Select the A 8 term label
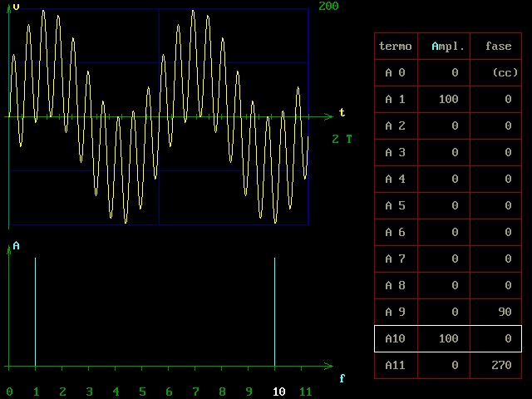Image resolution: width=532 pixels, height=399 pixels. [396, 285]
